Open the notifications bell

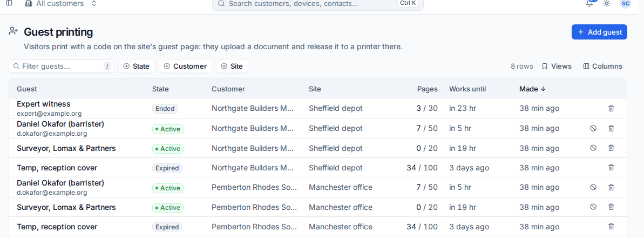[x=590, y=3]
